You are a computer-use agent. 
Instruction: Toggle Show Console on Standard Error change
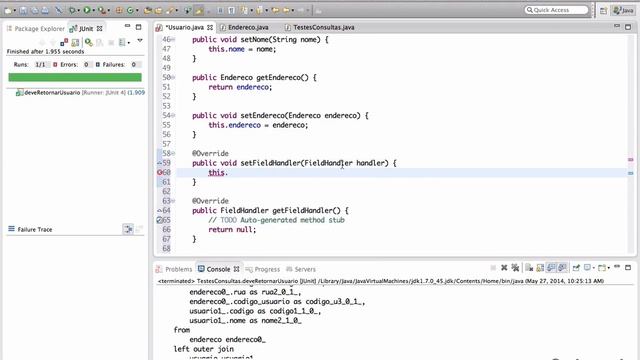click(562, 268)
